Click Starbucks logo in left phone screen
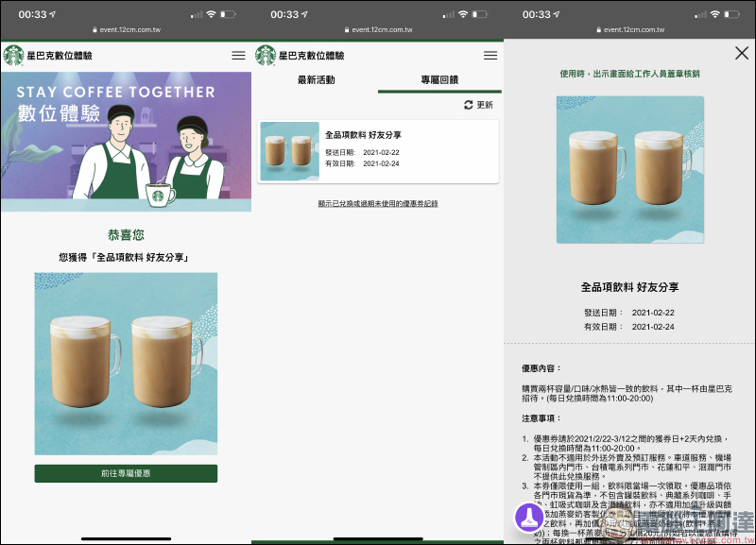 (x=13, y=56)
